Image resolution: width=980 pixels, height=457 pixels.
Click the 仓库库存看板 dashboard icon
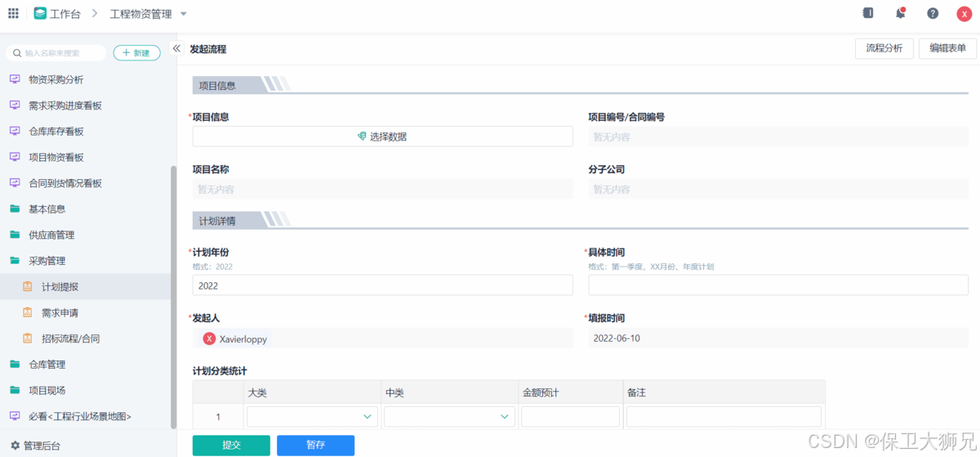coord(14,131)
